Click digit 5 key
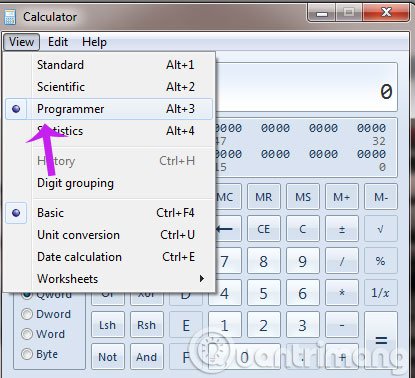 (x=264, y=293)
